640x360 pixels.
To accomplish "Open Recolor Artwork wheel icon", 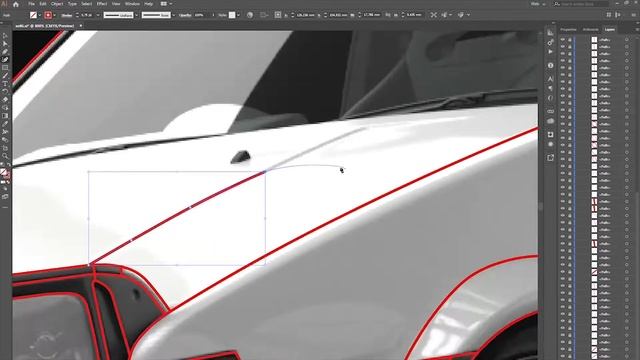I will pyautogui.click(x=250, y=15).
